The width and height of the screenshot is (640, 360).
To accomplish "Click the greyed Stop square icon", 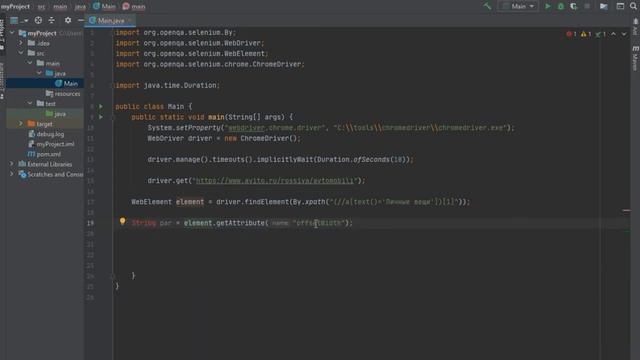I will (587, 6).
